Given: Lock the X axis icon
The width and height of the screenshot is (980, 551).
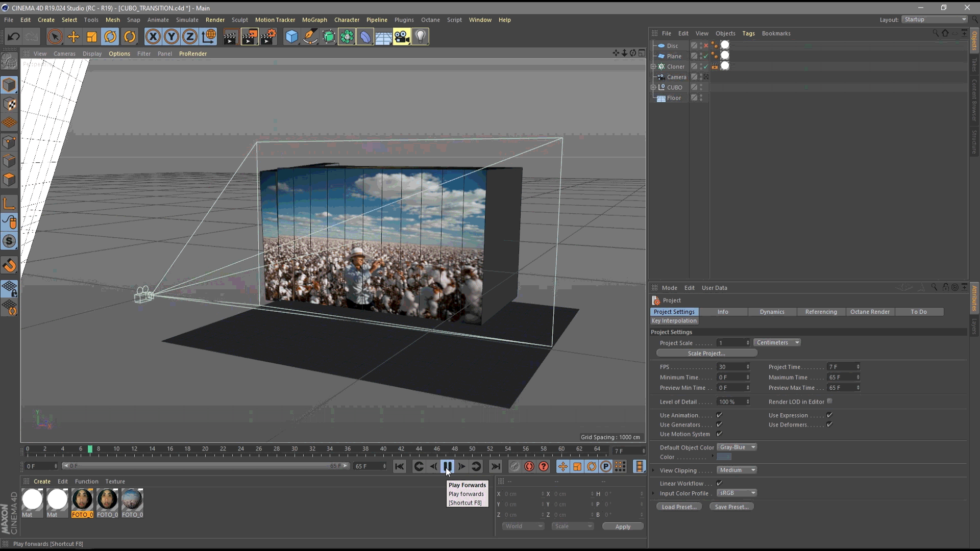Looking at the screenshot, I should [153, 37].
